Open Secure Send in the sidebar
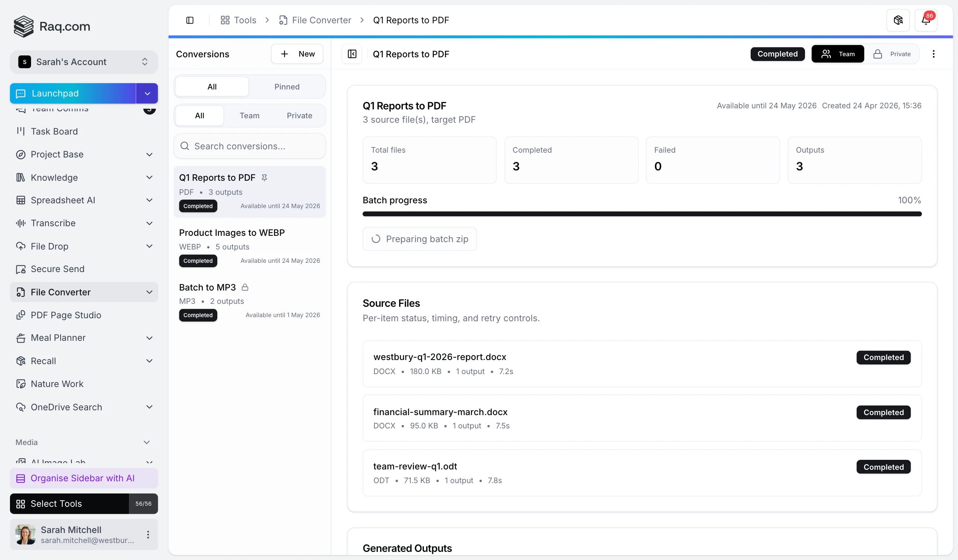This screenshot has width=958, height=560. point(57,269)
